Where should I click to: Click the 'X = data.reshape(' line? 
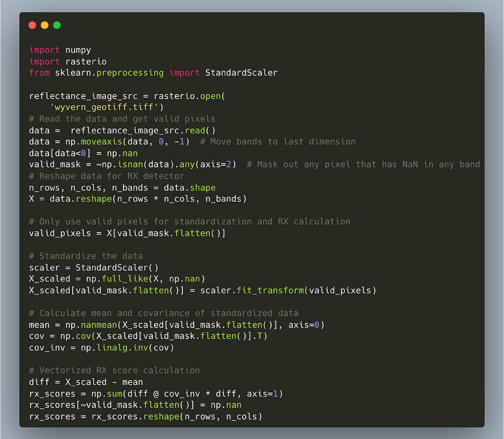(138, 199)
